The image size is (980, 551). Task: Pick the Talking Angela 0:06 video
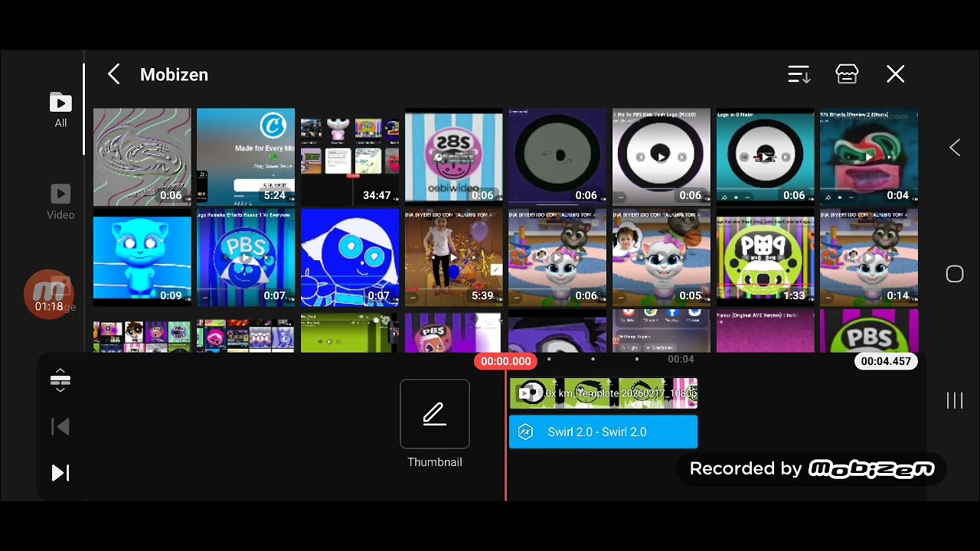557,257
